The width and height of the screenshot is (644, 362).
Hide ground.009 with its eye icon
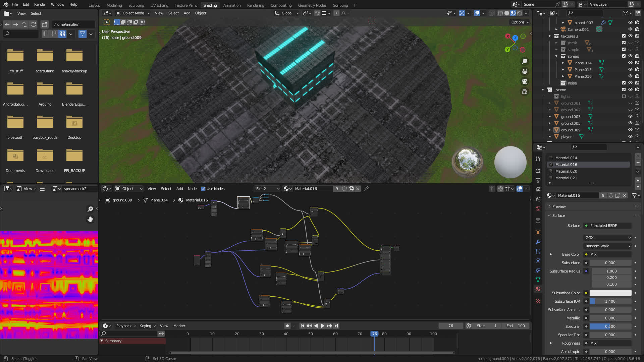[x=630, y=130]
